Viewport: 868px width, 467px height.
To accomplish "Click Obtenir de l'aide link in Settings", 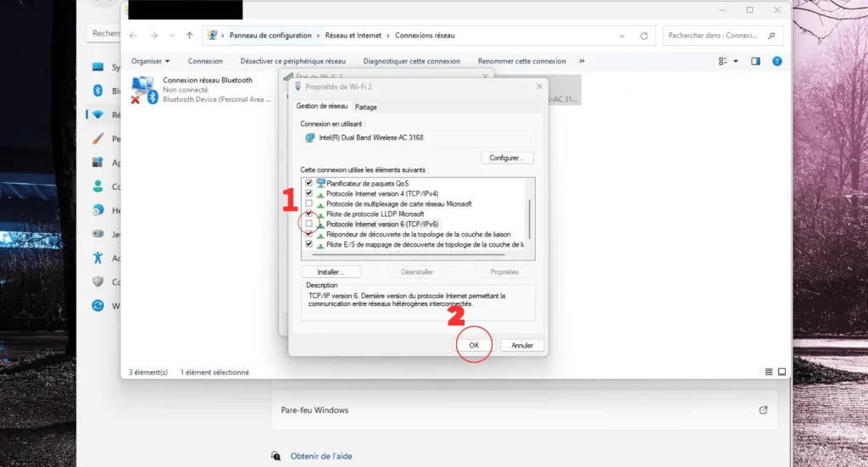I will [x=321, y=456].
